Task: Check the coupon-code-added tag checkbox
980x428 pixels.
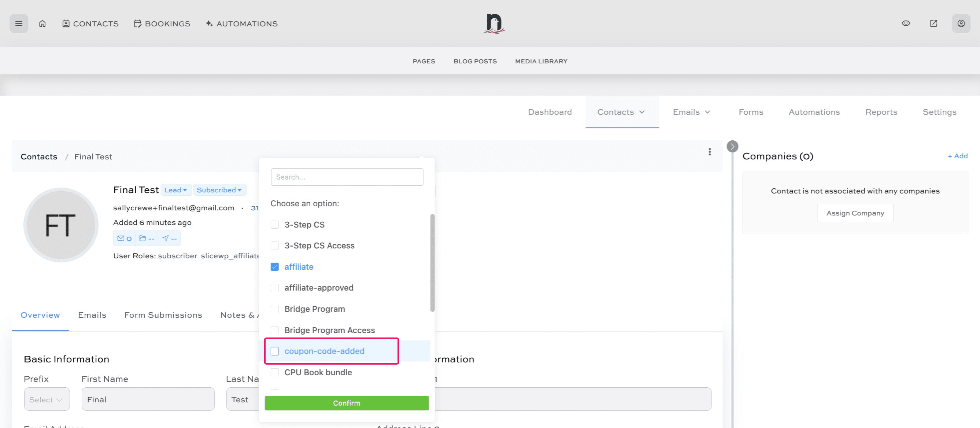Action: coord(275,351)
